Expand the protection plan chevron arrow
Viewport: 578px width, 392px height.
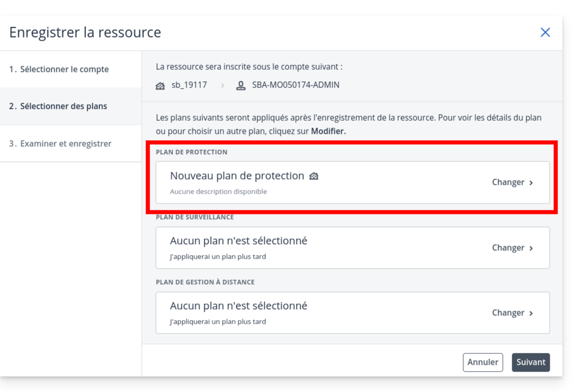tap(531, 183)
